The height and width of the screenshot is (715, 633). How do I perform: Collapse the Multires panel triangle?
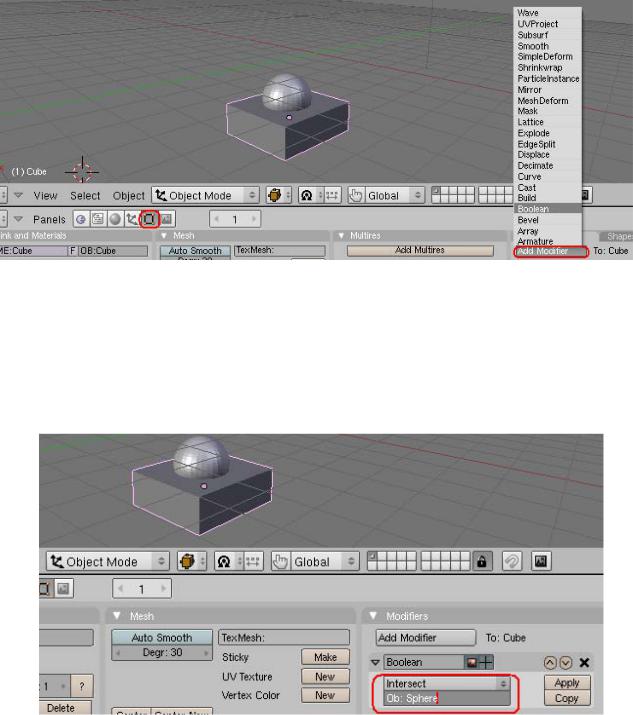pos(341,236)
